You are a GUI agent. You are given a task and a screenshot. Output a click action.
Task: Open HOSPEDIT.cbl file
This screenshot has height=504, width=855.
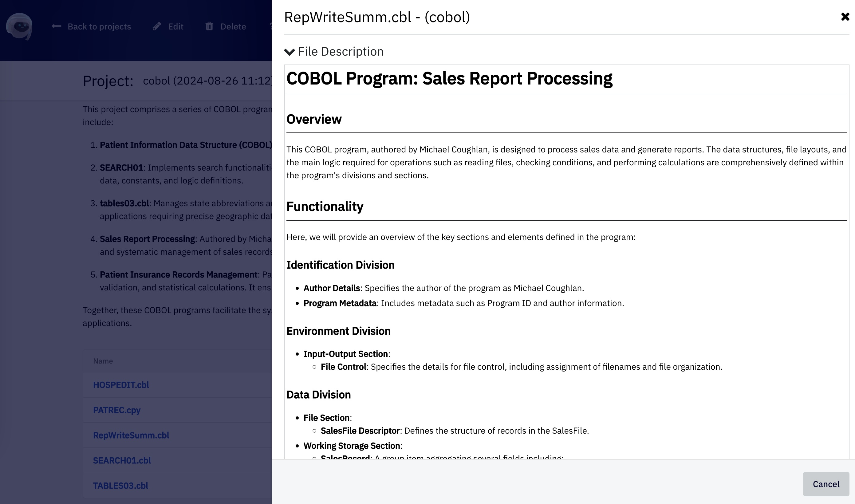121,385
